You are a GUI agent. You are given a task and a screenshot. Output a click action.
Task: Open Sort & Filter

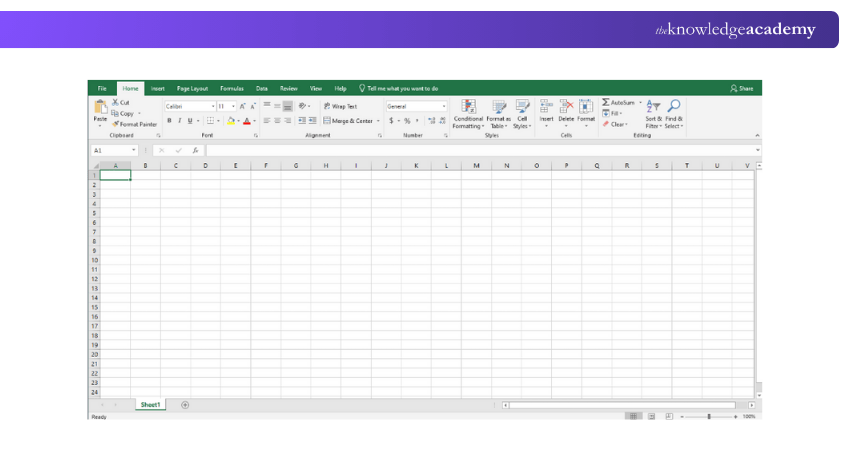click(x=653, y=114)
